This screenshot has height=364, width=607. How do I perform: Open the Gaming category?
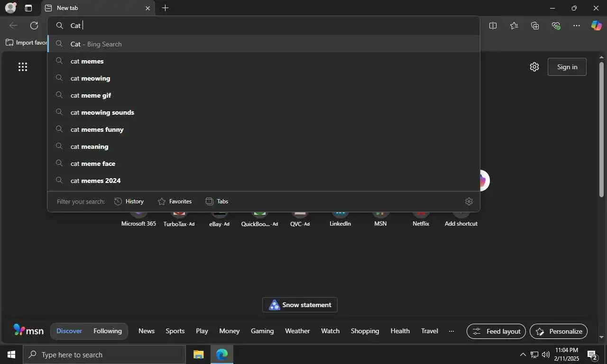coord(262,331)
